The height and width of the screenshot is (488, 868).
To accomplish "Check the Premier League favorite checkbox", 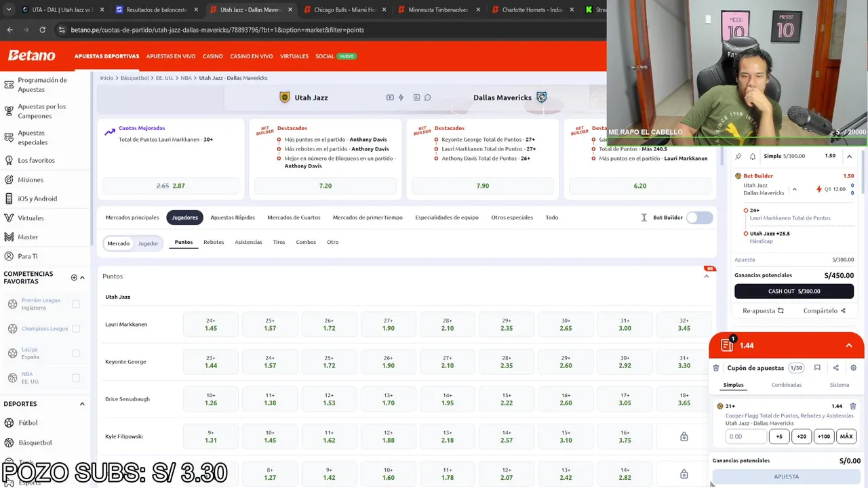I will (76, 304).
